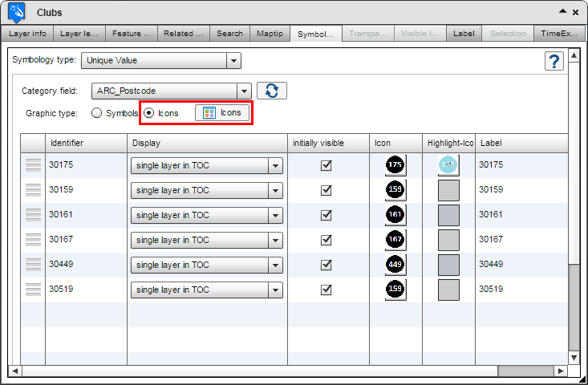Uncheck initially visible for 30519
Image resolution: width=588 pixels, height=385 pixels.
coord(326,290)
